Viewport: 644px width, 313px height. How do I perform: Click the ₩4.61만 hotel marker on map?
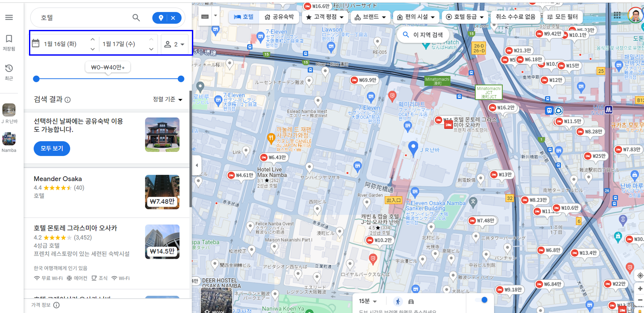(241, 175)
